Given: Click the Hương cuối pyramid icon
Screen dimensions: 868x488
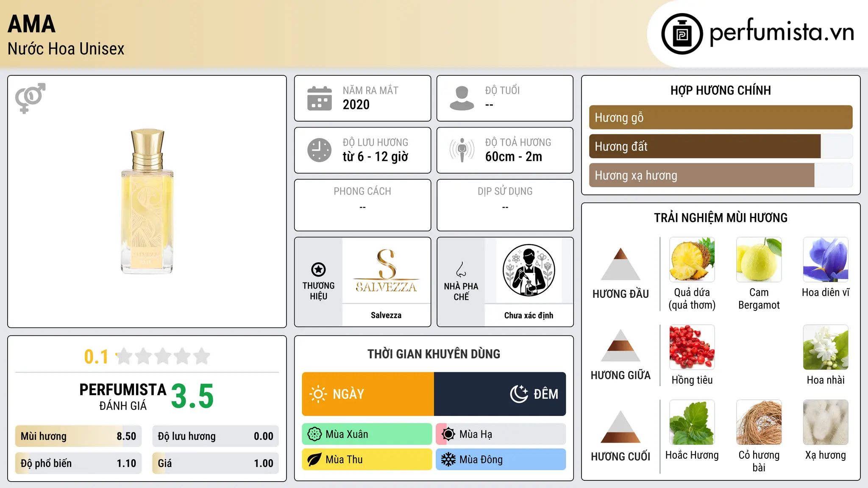Looking at the screenshot, I should pos(620,427).
